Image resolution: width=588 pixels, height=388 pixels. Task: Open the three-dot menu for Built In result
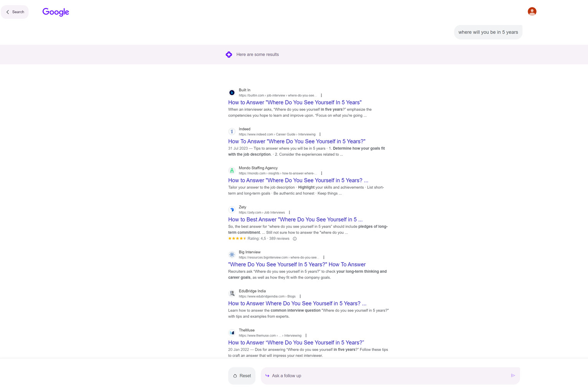tap(321, 95)
